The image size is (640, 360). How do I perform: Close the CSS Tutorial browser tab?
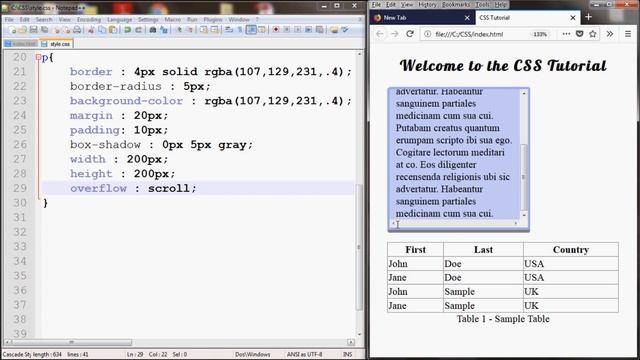click(573, 18)
